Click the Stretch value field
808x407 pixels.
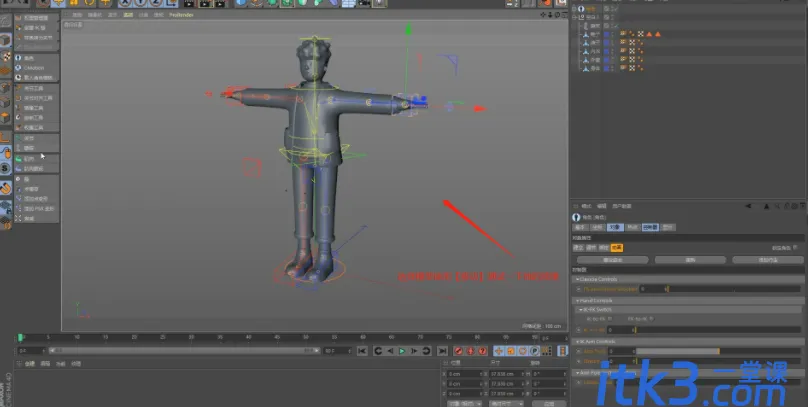(621, 361)
